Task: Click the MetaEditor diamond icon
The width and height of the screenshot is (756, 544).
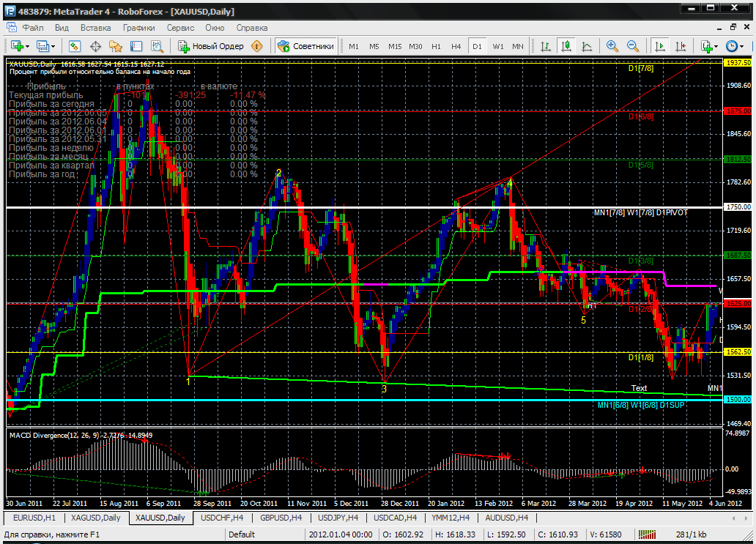Action: coord(257,46)
